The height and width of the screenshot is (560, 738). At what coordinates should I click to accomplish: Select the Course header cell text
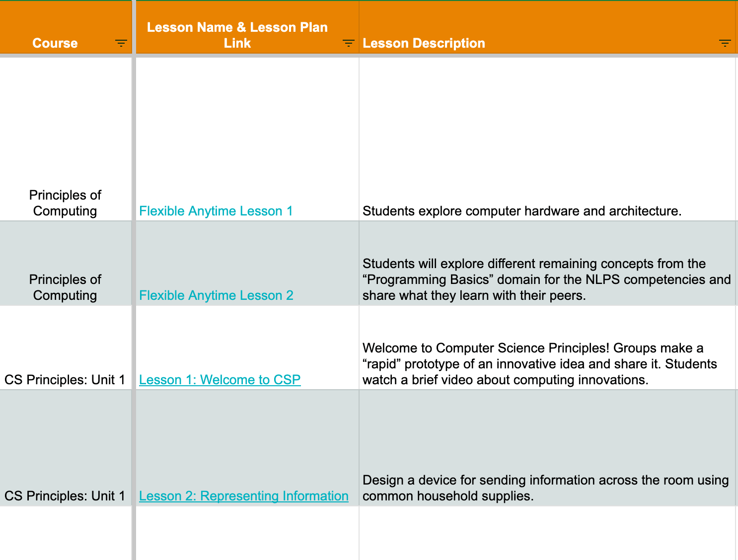click(x=55, y=43)
